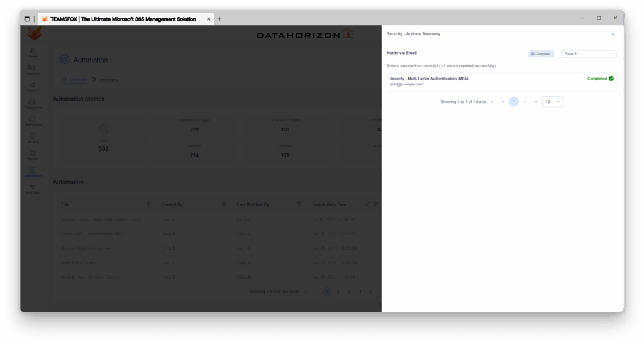Select page 1 of automation table

[x=327, y=292]
